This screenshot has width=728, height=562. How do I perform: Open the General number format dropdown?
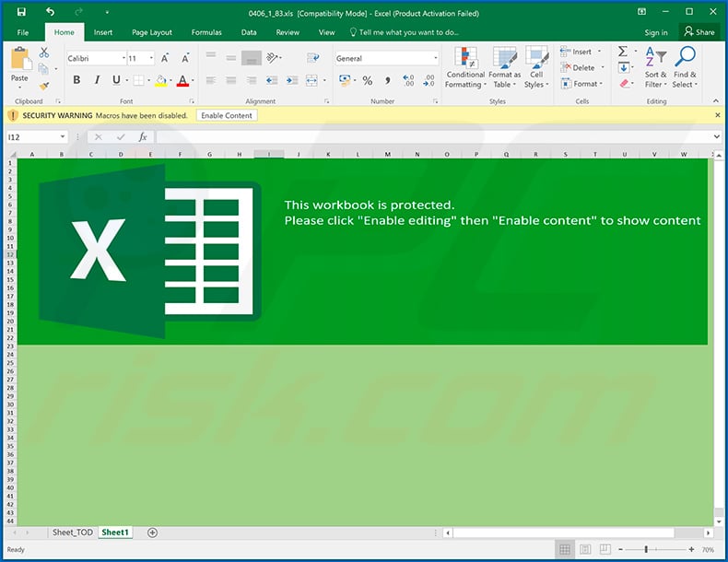[436, 58]
